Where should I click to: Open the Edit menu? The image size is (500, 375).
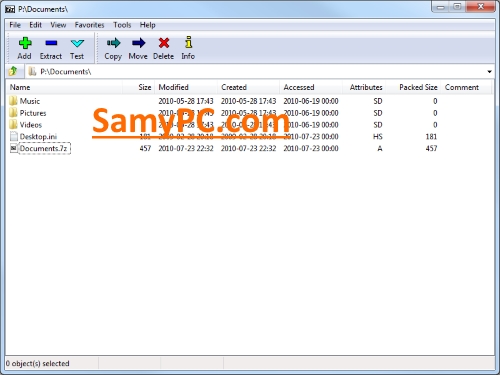tap(35, 25)
